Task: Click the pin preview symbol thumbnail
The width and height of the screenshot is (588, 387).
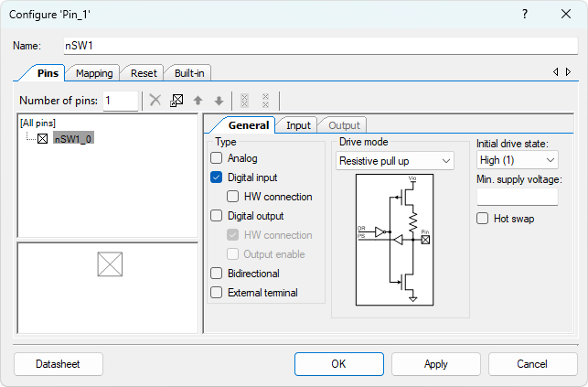Action: [110, 265]
